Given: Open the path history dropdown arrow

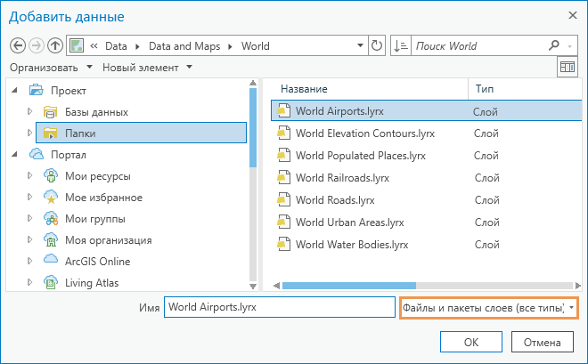Looking at the screenshot, I should tap(359, 45).
